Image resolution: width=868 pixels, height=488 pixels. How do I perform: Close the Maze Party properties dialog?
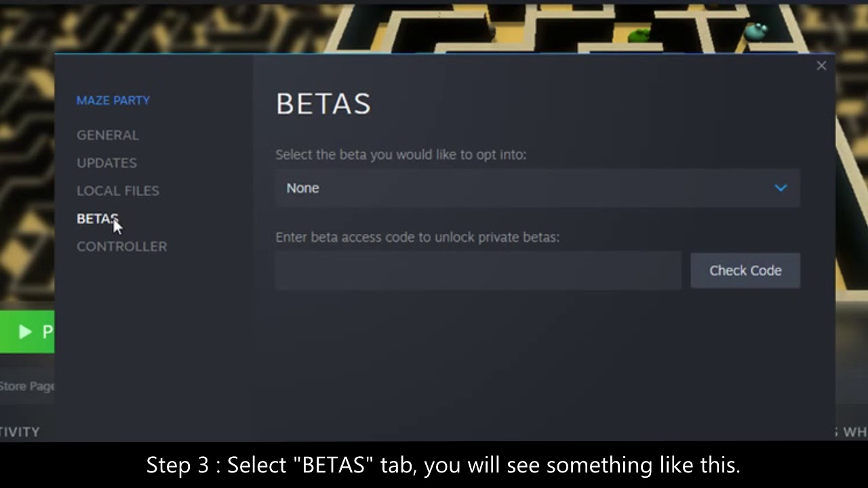[x=821, y=66]
